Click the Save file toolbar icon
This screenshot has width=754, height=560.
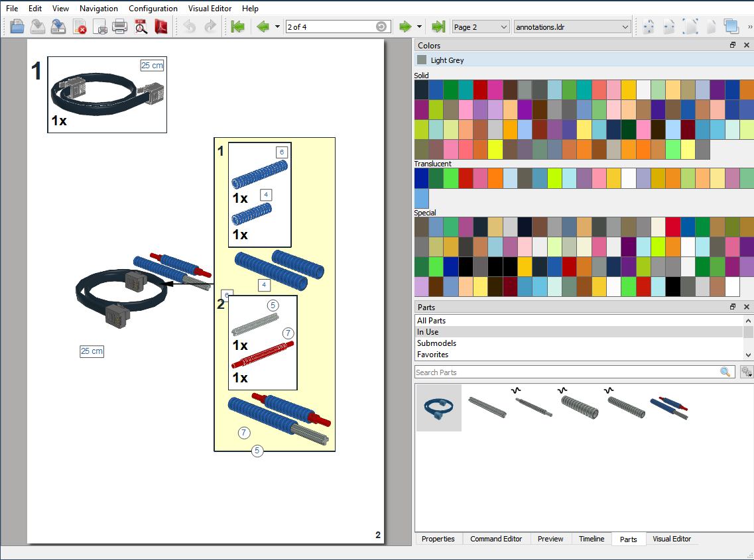click(x=38, y=27)
